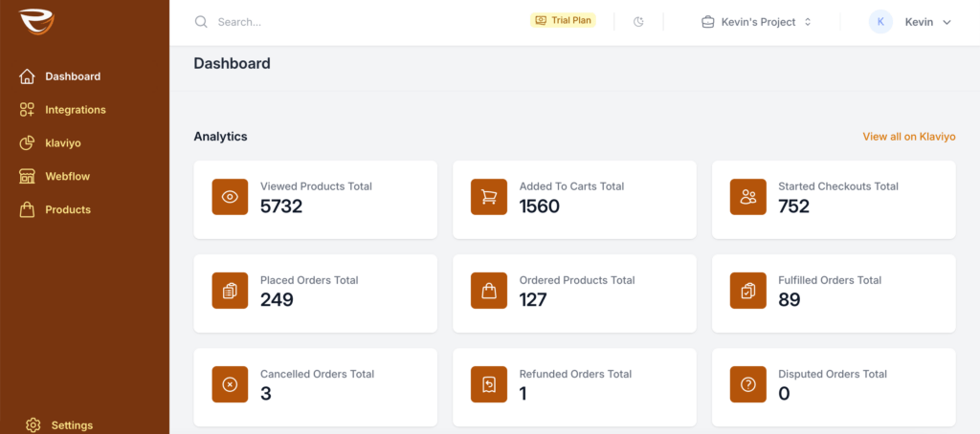Click the Integrations grid-plus icon

coord(27,110)
